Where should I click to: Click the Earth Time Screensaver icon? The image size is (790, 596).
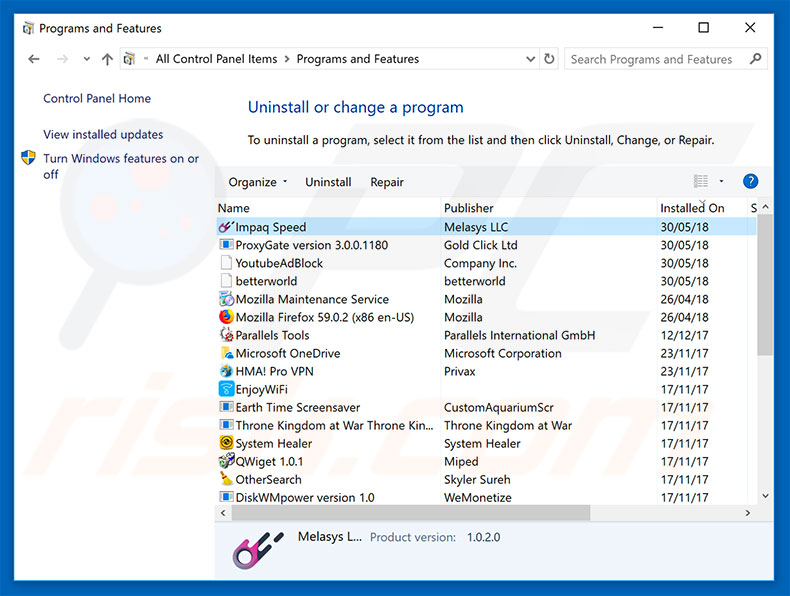pyautogui.click(x=226, y=407)
